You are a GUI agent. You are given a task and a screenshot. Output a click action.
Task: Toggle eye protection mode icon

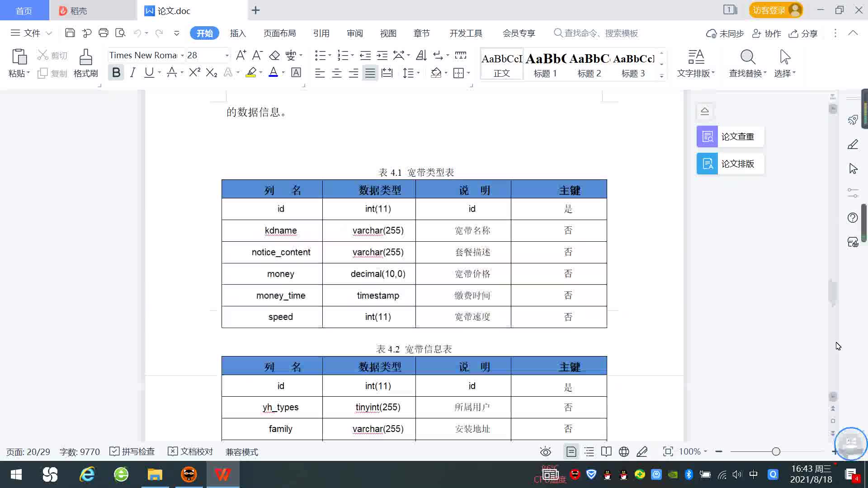click(x=546, y=451)
